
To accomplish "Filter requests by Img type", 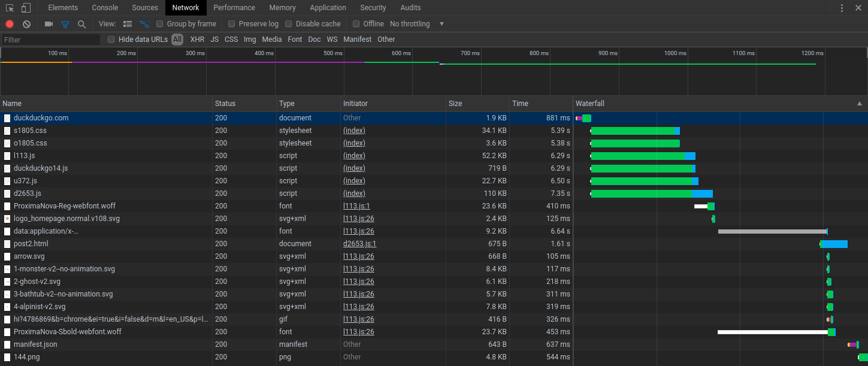I will 250,40.
